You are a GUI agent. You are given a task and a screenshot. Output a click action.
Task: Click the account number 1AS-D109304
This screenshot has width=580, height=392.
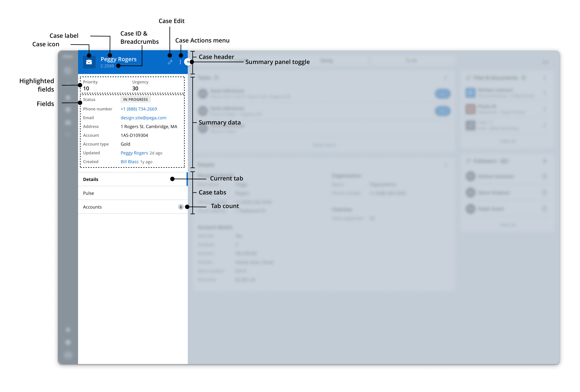coord(134,135)
